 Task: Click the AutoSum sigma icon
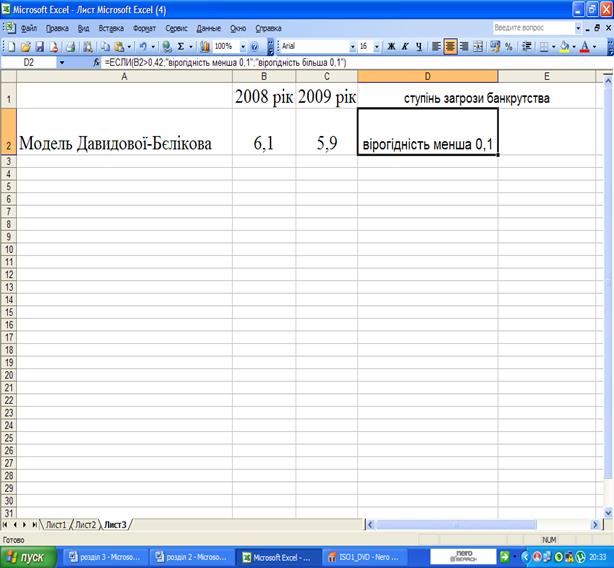[180, 46]
